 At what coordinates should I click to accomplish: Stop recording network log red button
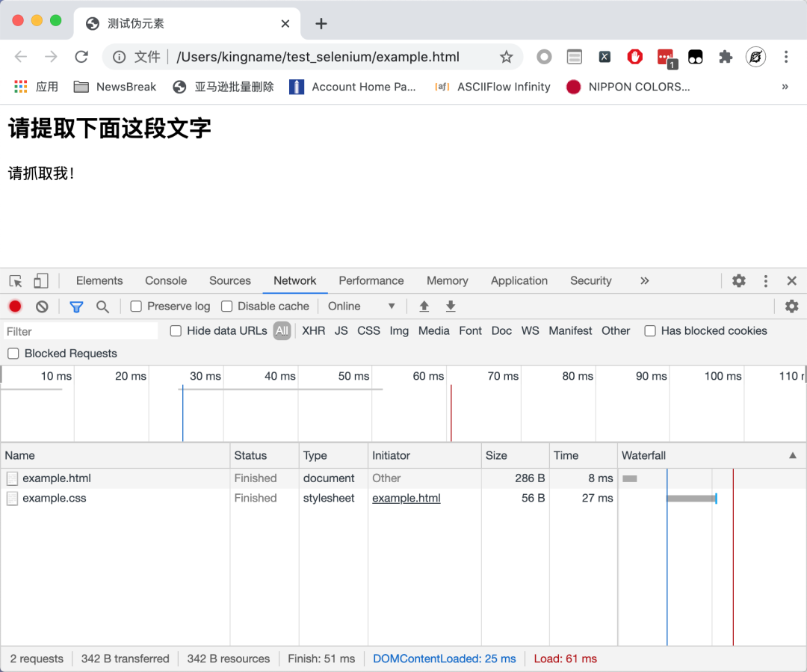[x=15, y=306]
